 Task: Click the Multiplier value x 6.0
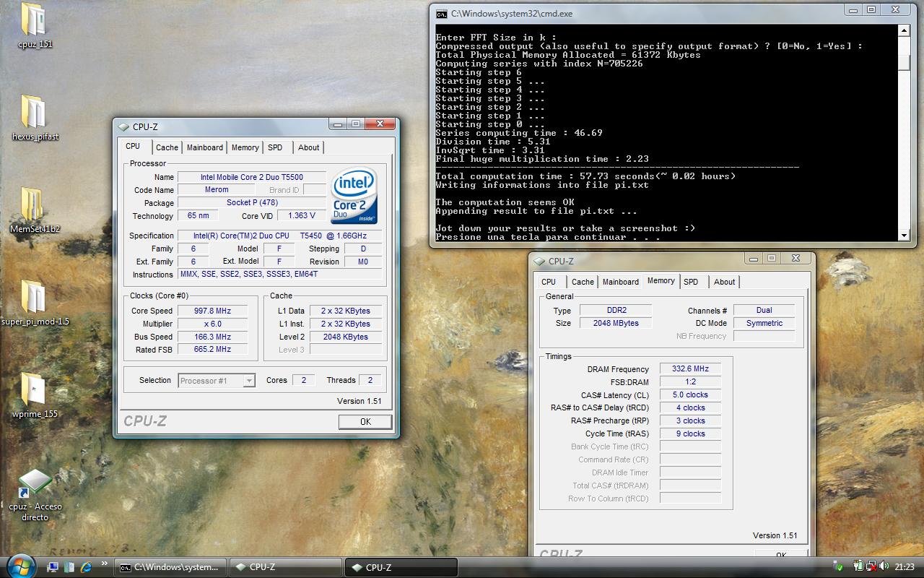pyautogui.click(x=213, y=324)
